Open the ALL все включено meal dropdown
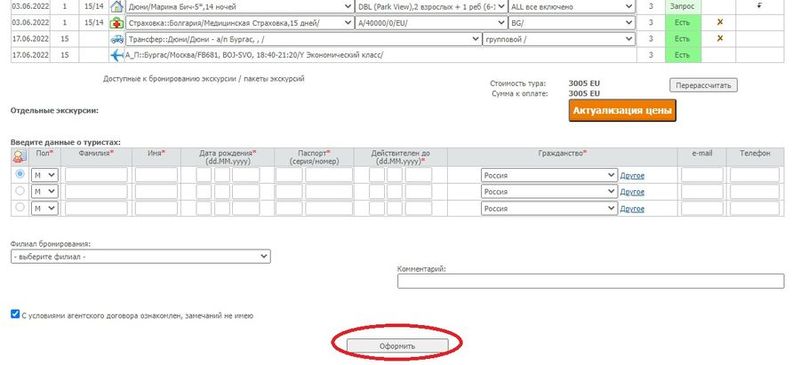 571,7
